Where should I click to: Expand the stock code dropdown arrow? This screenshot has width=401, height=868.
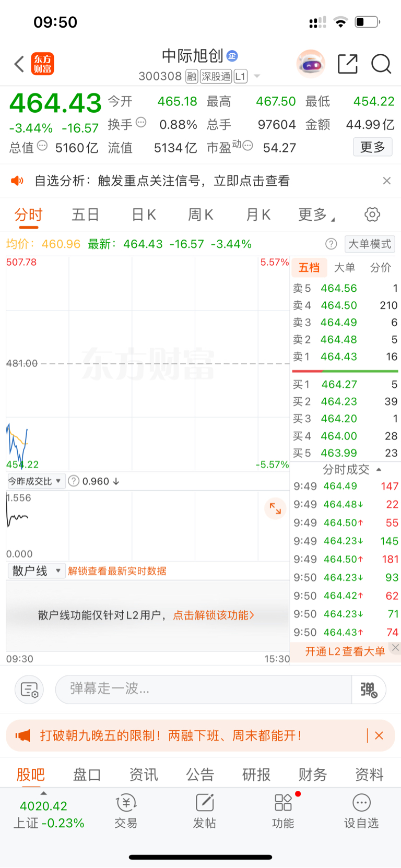(x=257, y=77)
